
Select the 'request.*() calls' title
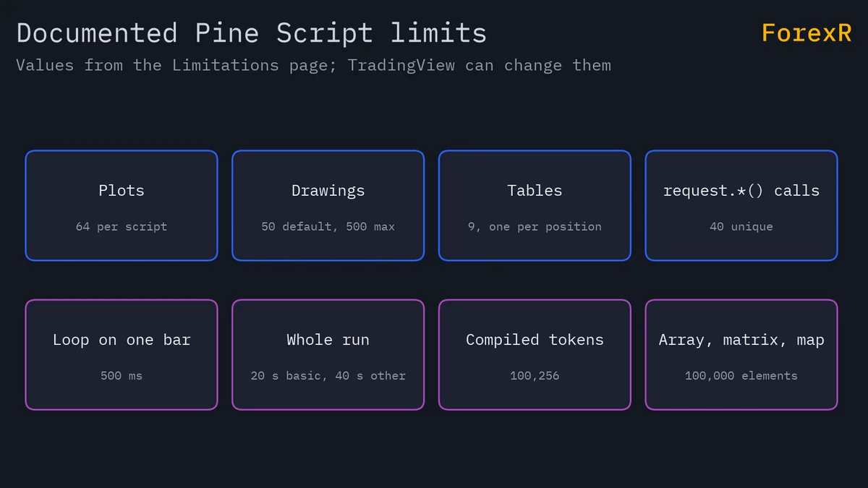tap(741, 191)
